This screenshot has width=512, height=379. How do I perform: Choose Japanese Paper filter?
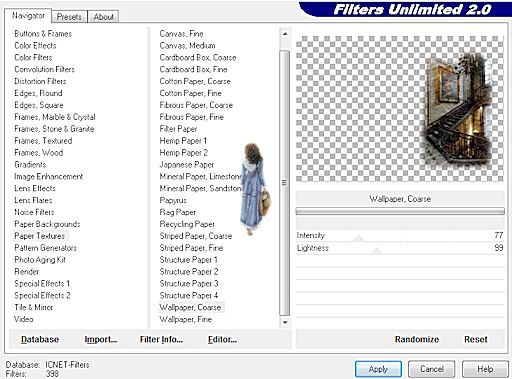(x=187, y=165)
